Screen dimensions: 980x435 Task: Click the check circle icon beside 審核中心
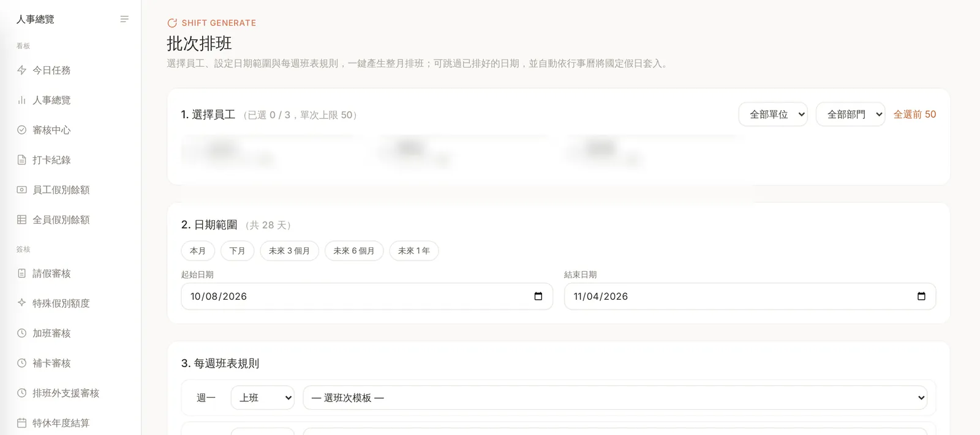(21, 130)
